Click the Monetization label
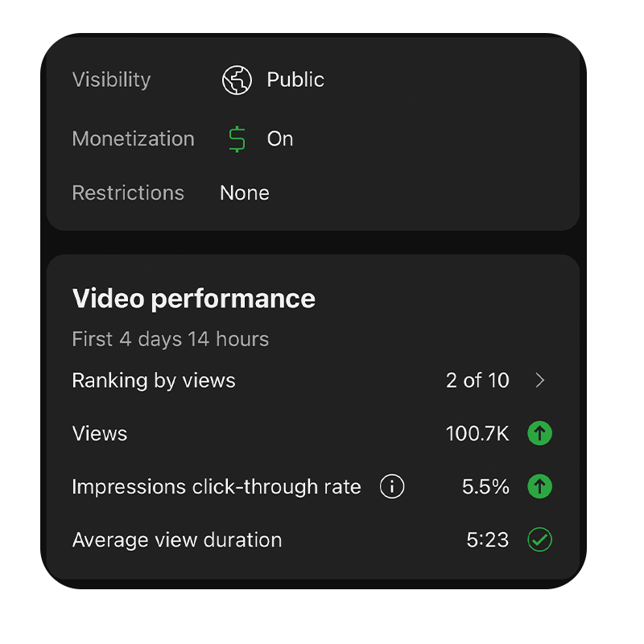 click(133, 138)
